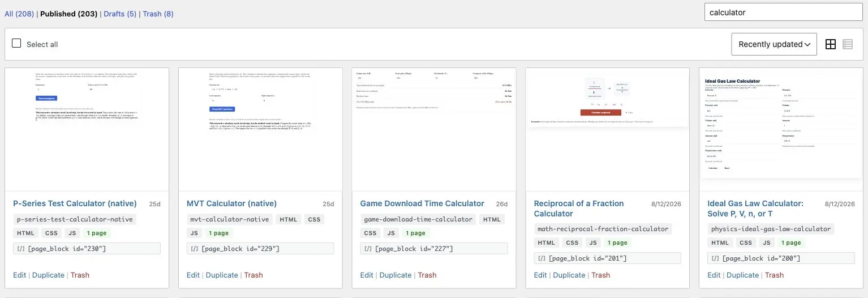
Task: Select shortcode field [page_block id="229"]
Action: [x=260, y=249]
